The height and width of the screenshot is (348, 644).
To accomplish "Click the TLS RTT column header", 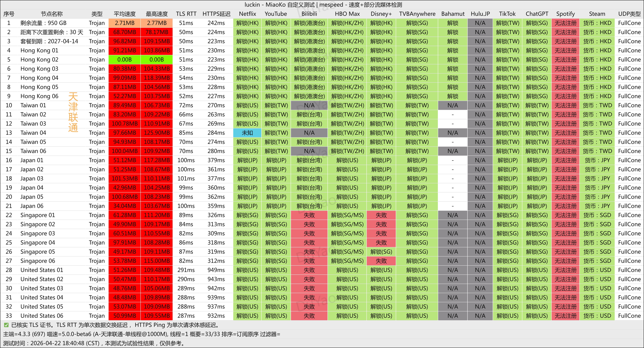I will (186, 14).
